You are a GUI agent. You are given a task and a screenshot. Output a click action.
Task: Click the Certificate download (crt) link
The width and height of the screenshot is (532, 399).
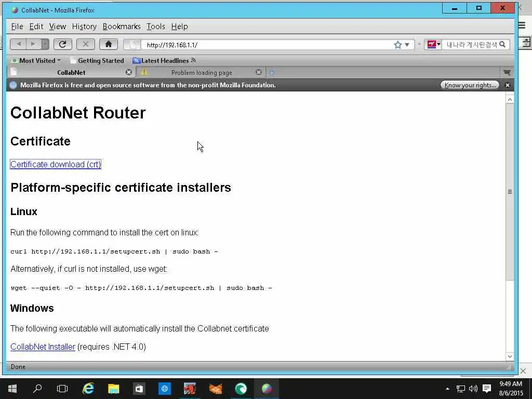point(56,164)
